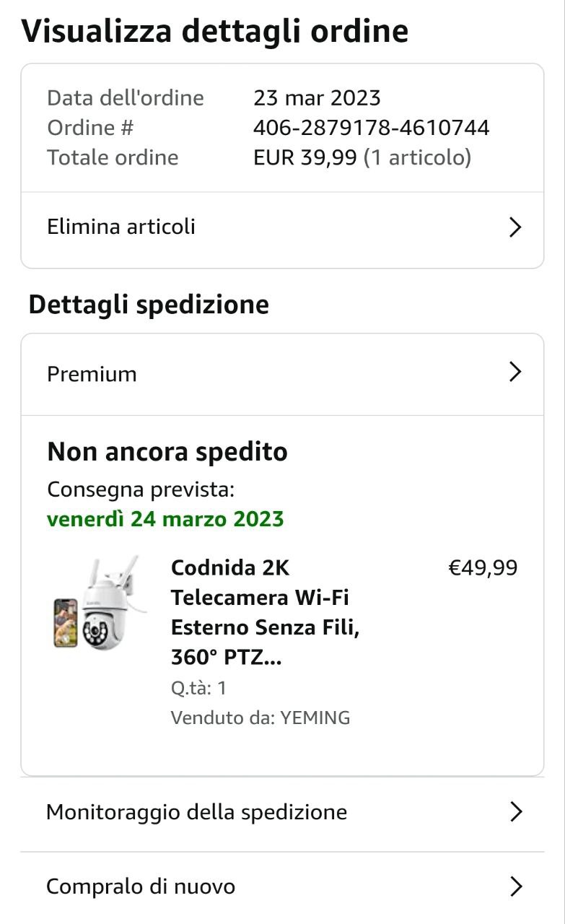Tap the arrow next to Compralo di nuovo
The image size is (565, 924).
515,886
